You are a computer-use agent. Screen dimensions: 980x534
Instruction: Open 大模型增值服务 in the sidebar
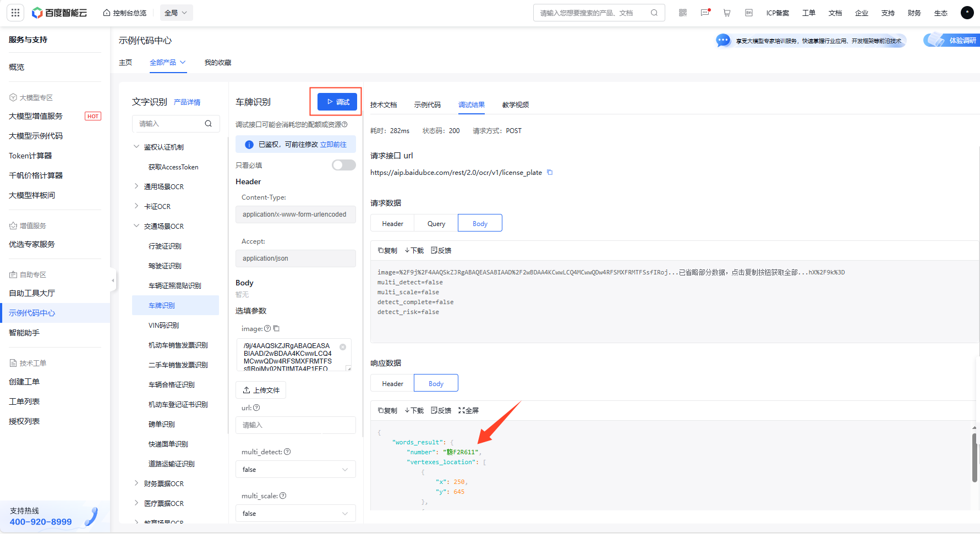(x=36, y=116)
